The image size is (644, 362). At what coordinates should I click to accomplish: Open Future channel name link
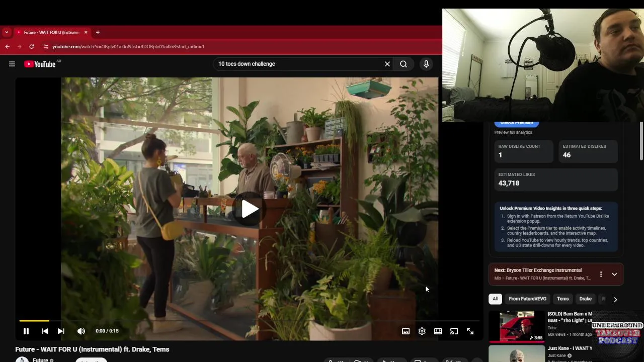tap(40, 359)
